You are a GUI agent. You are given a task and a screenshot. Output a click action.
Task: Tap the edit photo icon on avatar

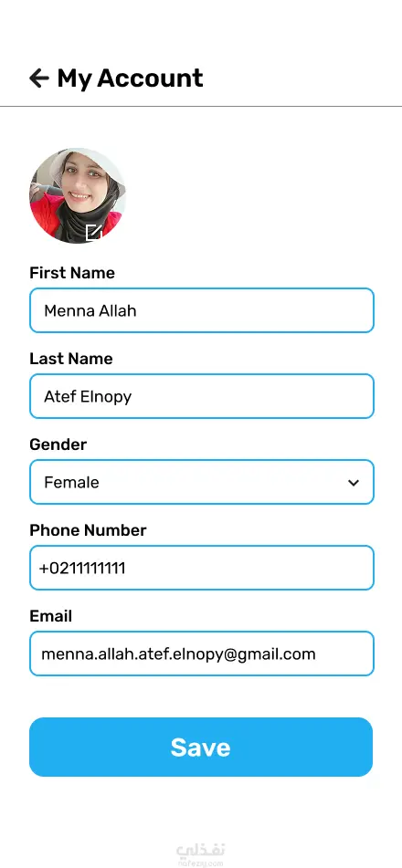(94, 232)
